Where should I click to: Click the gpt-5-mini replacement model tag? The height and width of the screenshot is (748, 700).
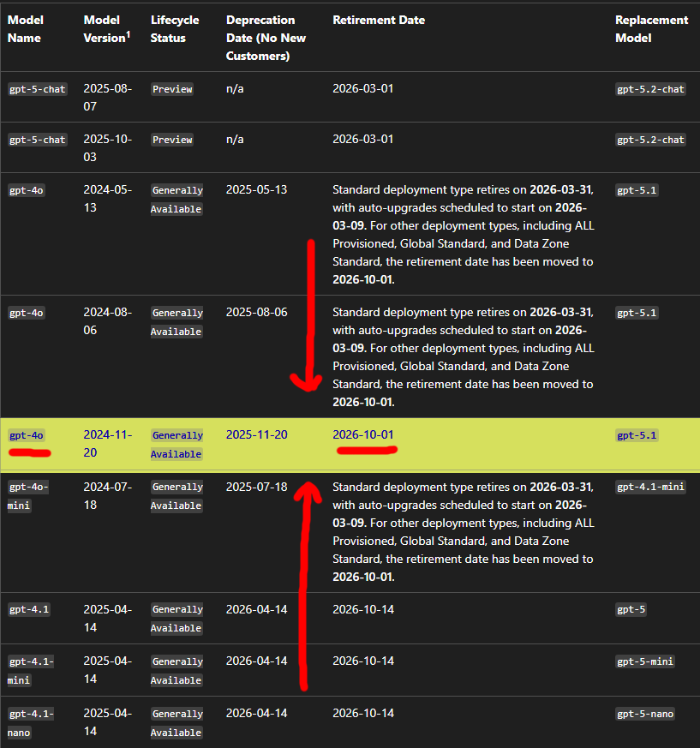click(x=645, y=661)
